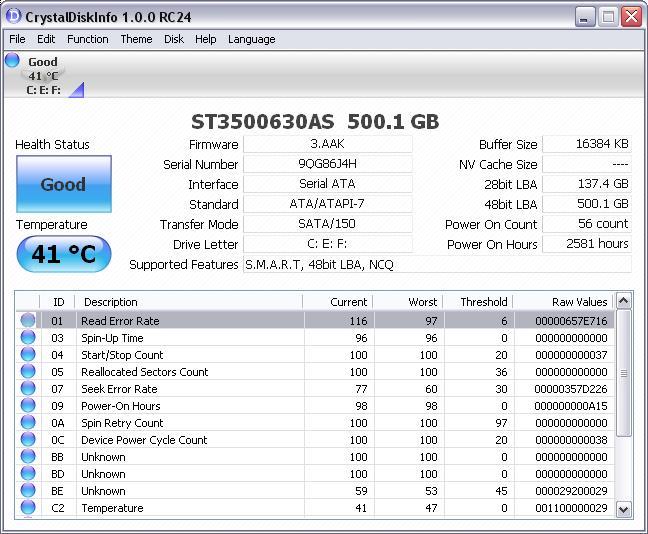Click the Current column header
The height and width of the screenshot is (534, 648).
[338, 302]
